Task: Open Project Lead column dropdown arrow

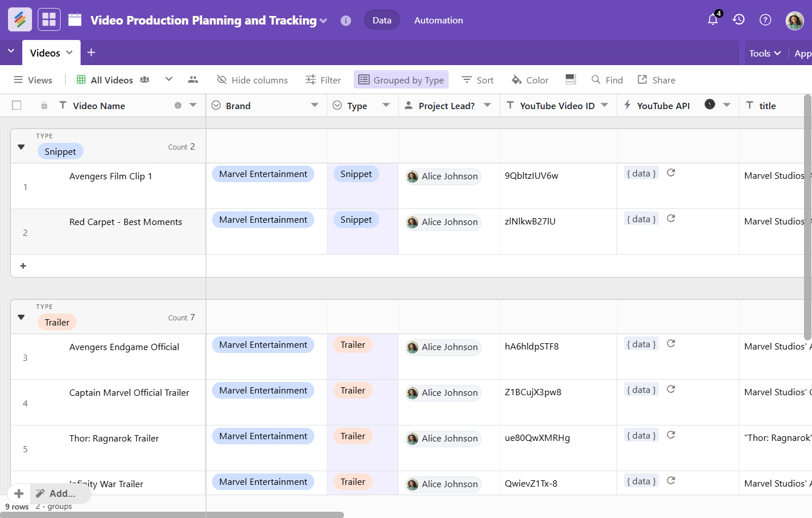Action: (x=487, y=106)
